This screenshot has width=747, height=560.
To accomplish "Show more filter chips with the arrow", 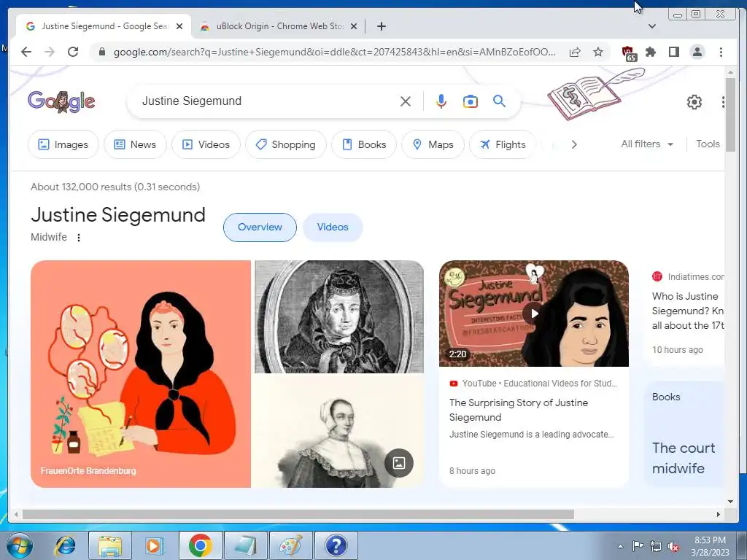I will pyautogui.click(x=574, y=144).
